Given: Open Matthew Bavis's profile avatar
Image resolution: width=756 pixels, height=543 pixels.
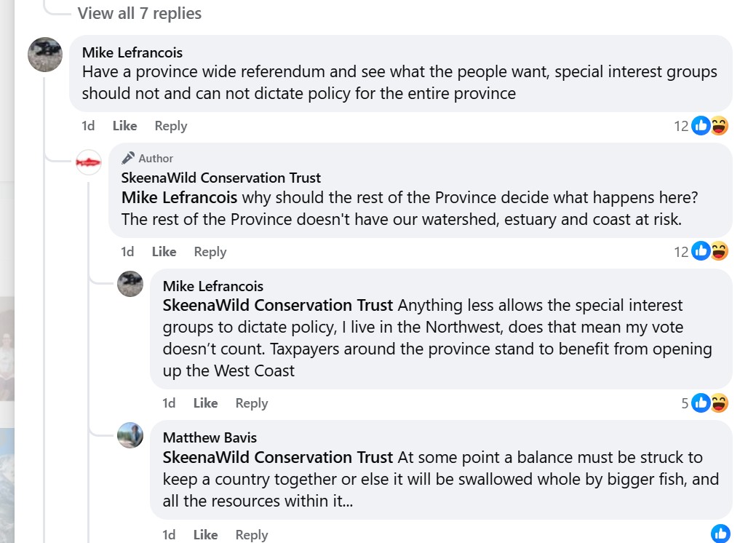Looking at the screenshot, I should tap(130, 435).
